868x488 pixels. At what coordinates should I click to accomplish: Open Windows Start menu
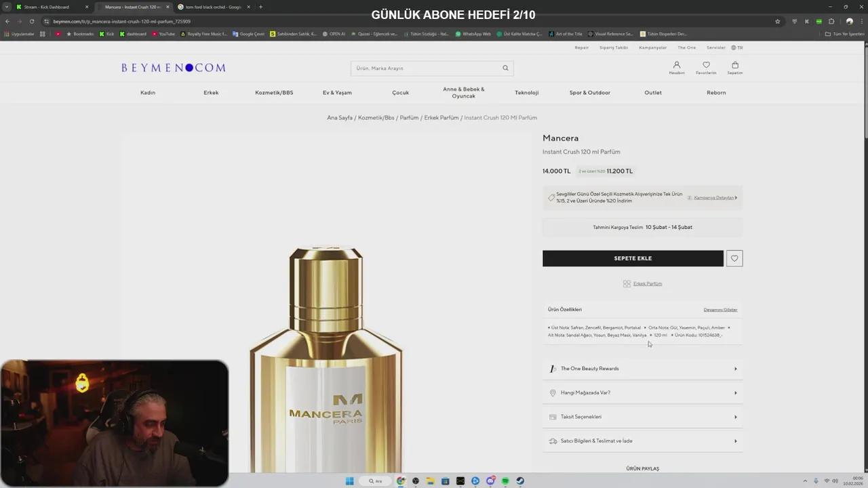(350, 481)
